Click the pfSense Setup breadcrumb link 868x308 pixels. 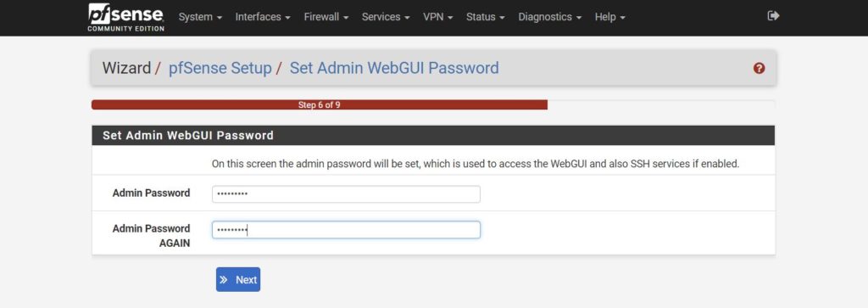[220, 68]
